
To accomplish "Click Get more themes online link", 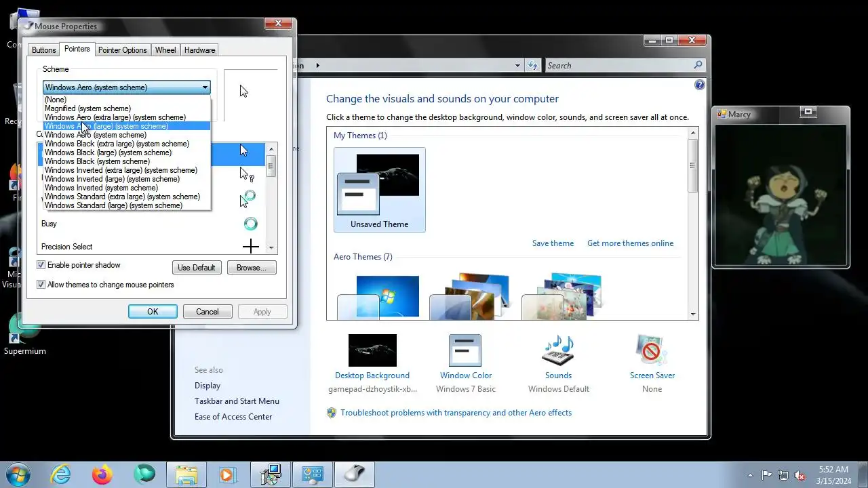I will [x=631, y=243].
